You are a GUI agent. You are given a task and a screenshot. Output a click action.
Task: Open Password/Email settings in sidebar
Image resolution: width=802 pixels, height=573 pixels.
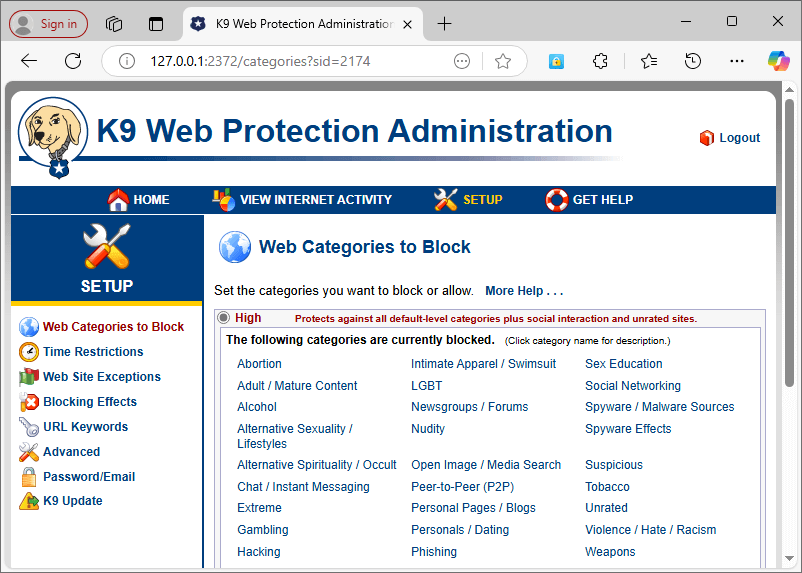[x=89, y=477]
